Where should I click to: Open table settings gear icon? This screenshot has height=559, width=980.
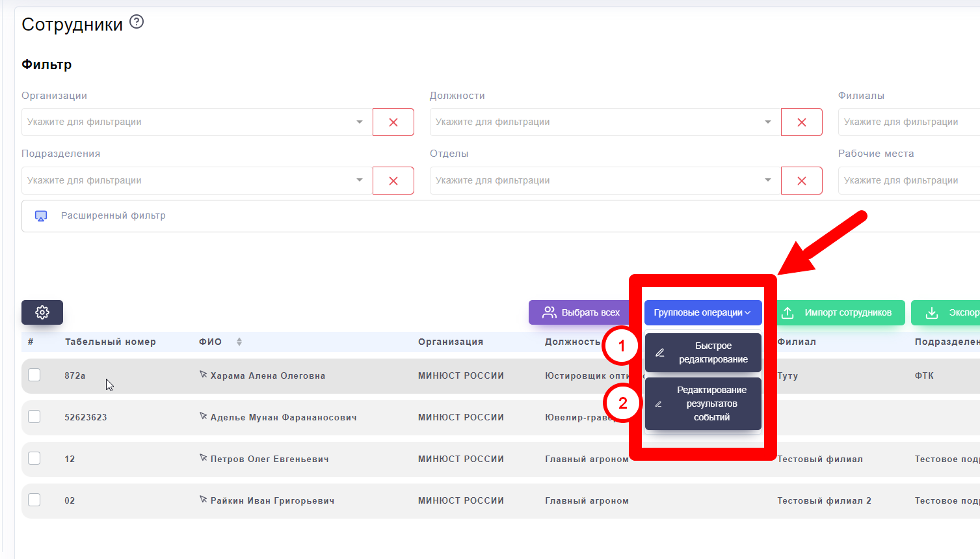point(42,312)
